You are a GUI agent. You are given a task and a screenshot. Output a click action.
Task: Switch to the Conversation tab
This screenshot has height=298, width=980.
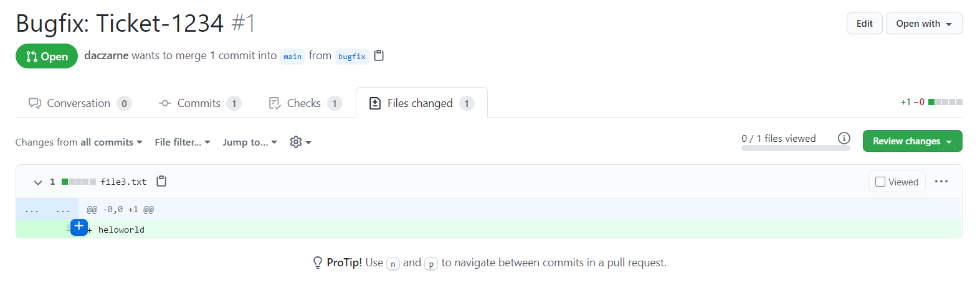[79, 103]
